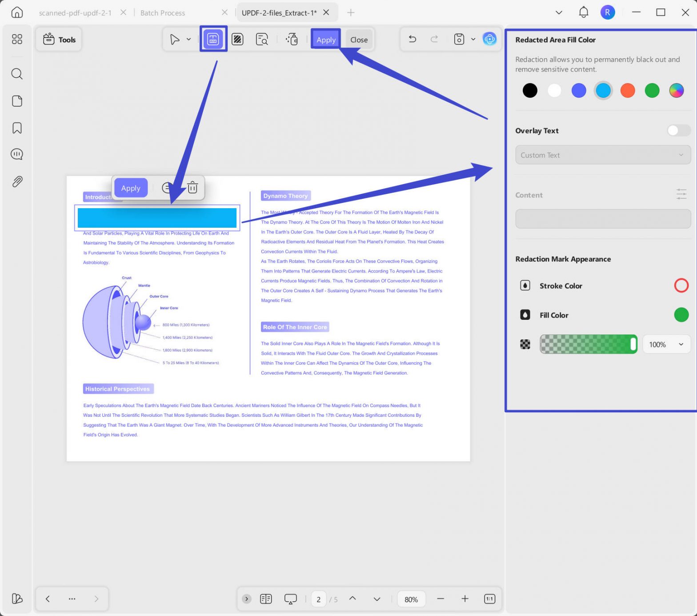This screenshot has width=697, height=616.
Task: Expand the save options arrow
Action: point(473,39)
